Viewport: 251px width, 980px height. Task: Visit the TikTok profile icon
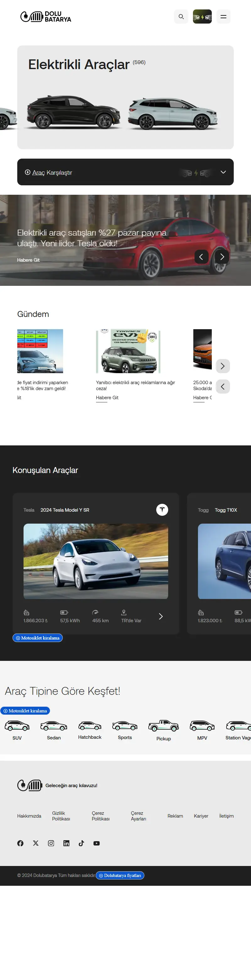pyautogui.click(x=81, y=843)
